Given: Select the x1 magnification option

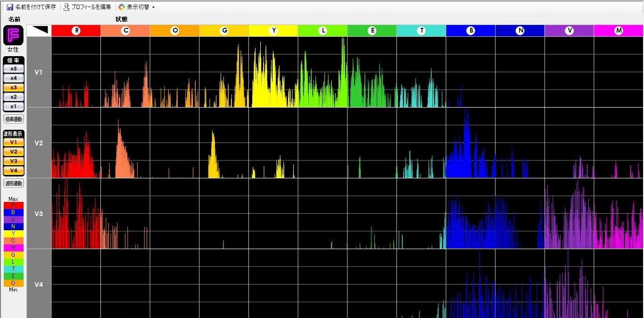Looking at the screenshot, I should click(x=13, y=106).
